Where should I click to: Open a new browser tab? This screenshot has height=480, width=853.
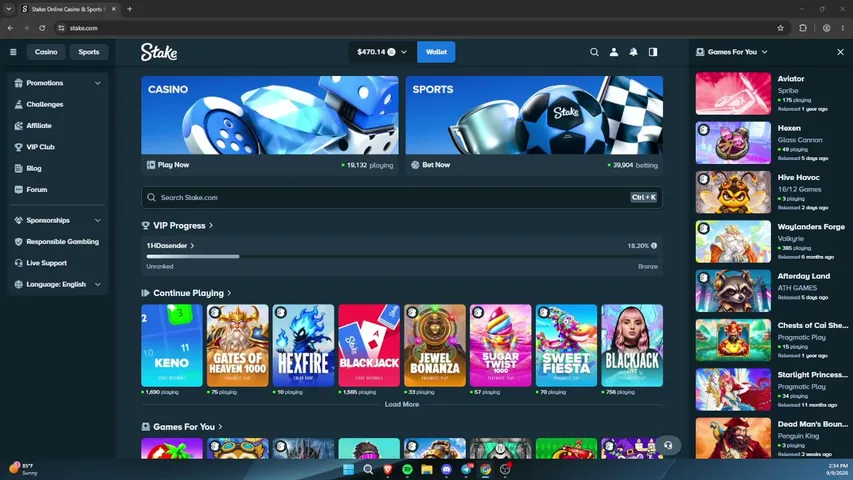[129, 9]
